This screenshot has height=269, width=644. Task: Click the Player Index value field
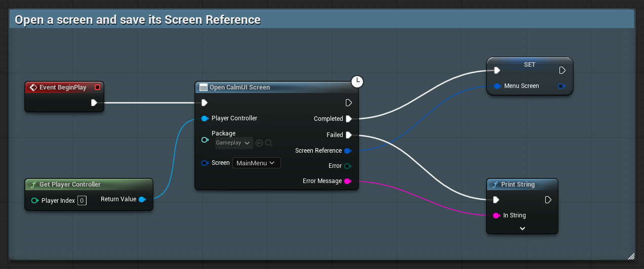pyautogui.click(x=82, y=201)
